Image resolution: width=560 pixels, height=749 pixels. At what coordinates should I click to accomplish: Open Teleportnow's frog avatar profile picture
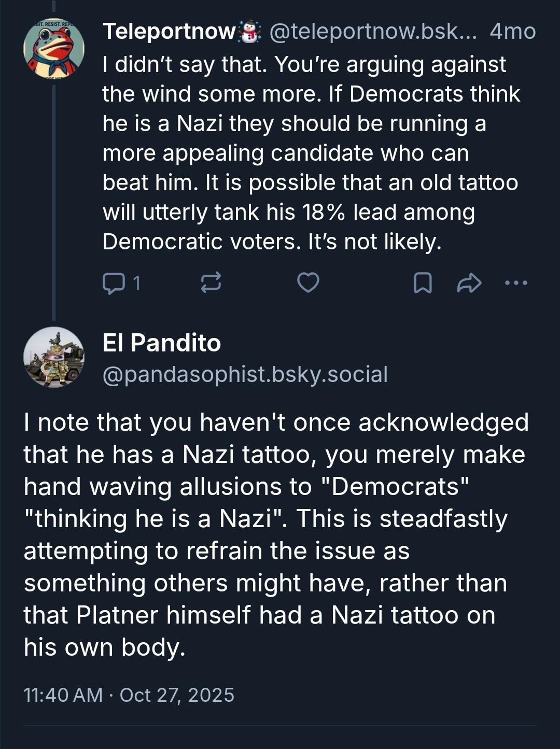click(x=54, y=48)
